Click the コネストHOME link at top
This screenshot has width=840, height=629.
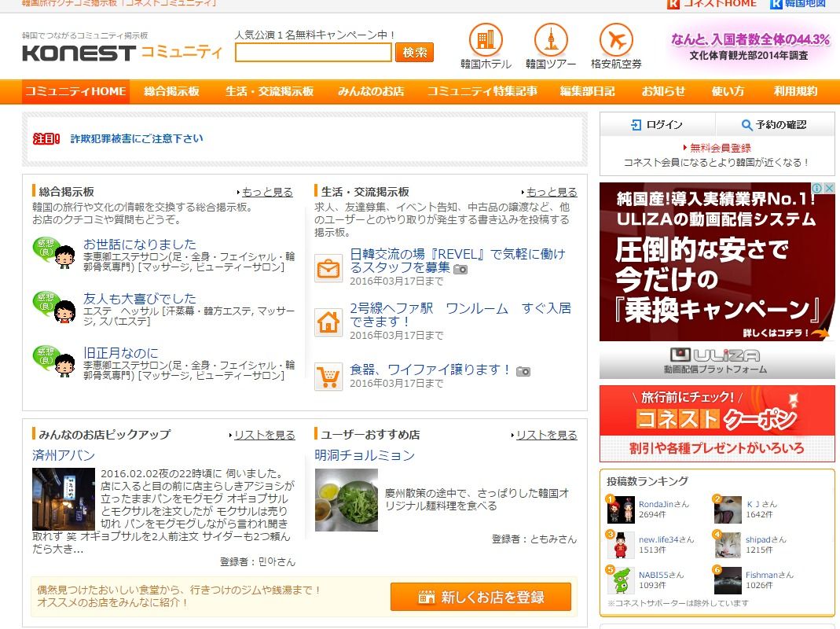point(713,4)
